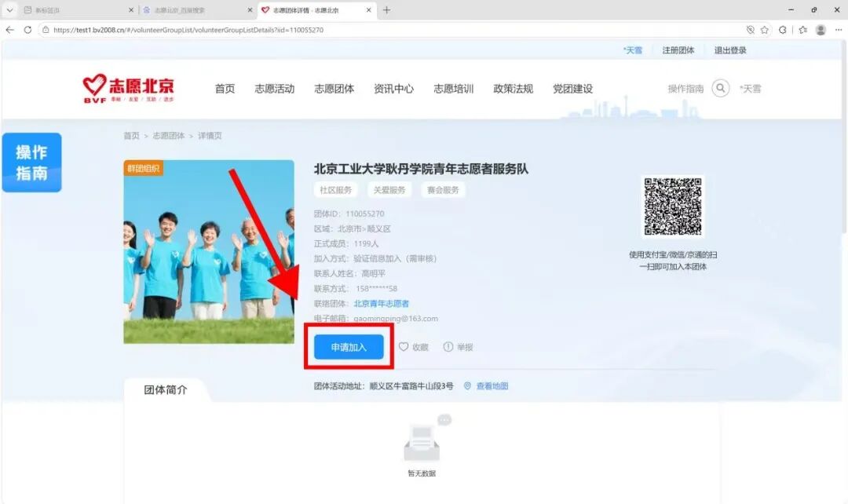Image resolution: width=848 pixels, height=504 pixels.
Task: Click the 举报 report icon
Action: point(448,347)
